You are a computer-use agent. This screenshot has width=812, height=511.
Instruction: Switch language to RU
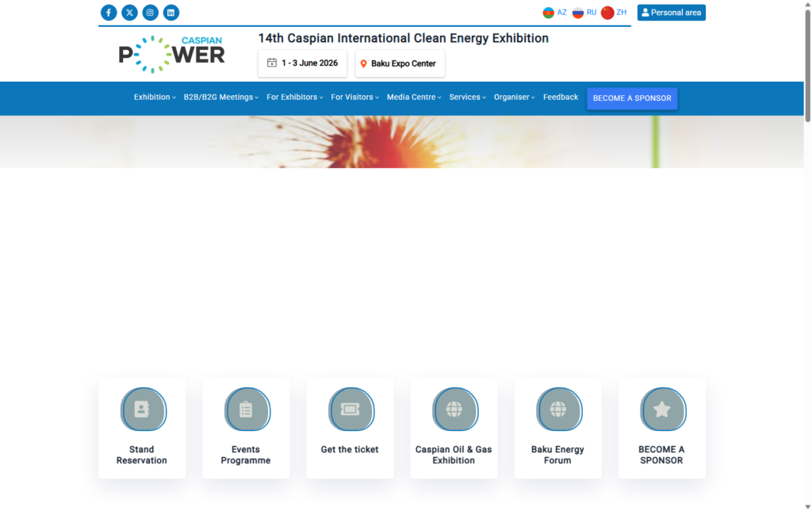[x=585, y=12]
